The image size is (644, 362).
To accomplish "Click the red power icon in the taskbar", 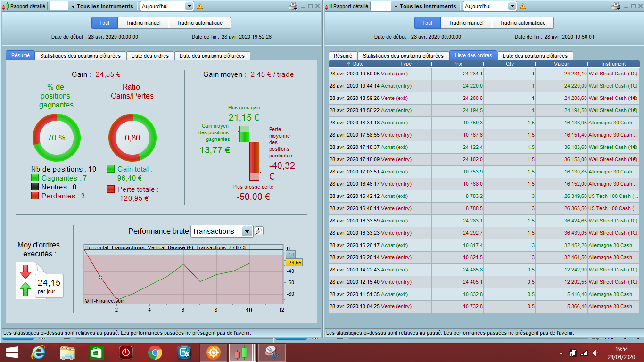I will pyautogui.click(x=125, y=353).
